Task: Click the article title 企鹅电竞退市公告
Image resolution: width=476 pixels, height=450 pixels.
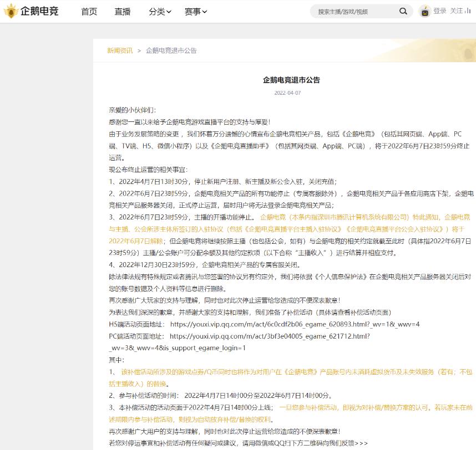Action: point(291,80)
